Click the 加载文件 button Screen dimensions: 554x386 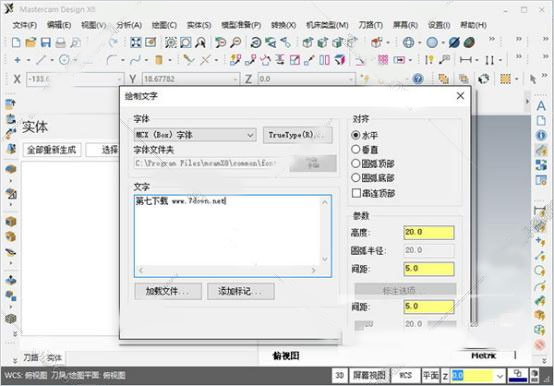[x=168, y=291]
